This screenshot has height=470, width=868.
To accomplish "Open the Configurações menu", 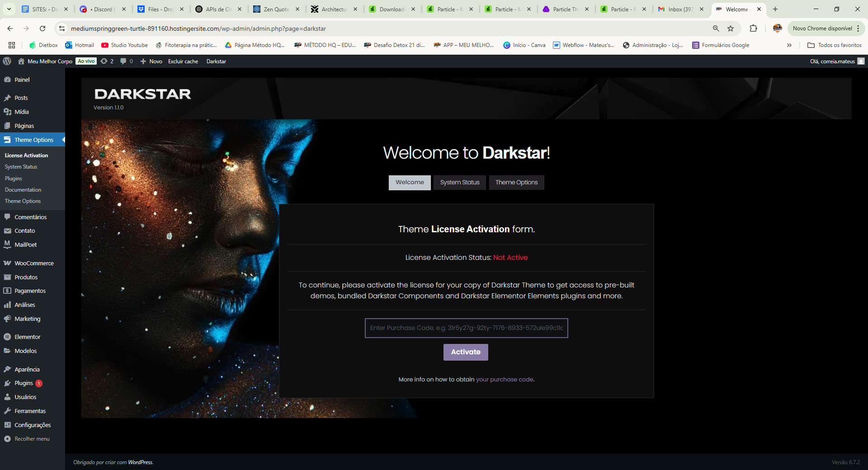I will click(x=33, y=425).
